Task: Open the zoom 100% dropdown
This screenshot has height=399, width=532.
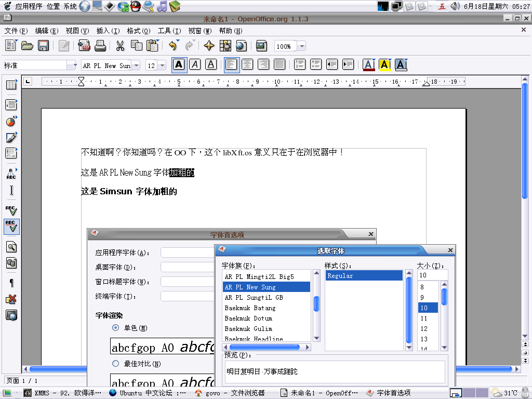Action: [302, 46]
